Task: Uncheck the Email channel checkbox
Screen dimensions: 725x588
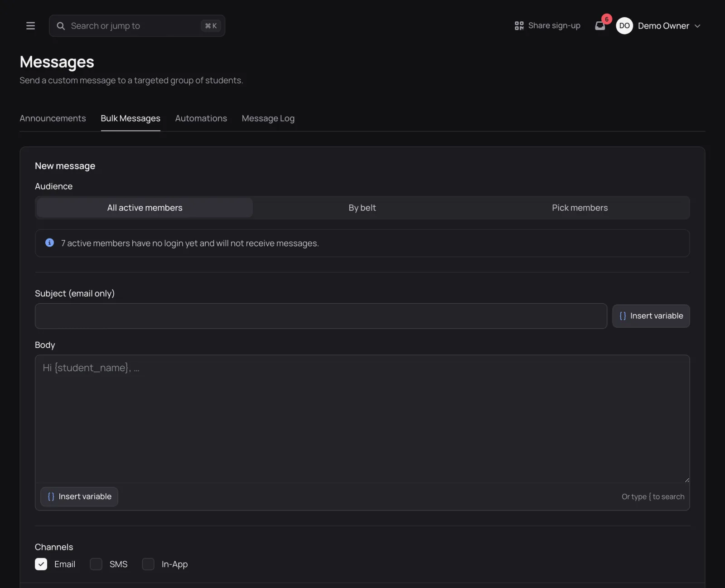Action: (41, 564)
